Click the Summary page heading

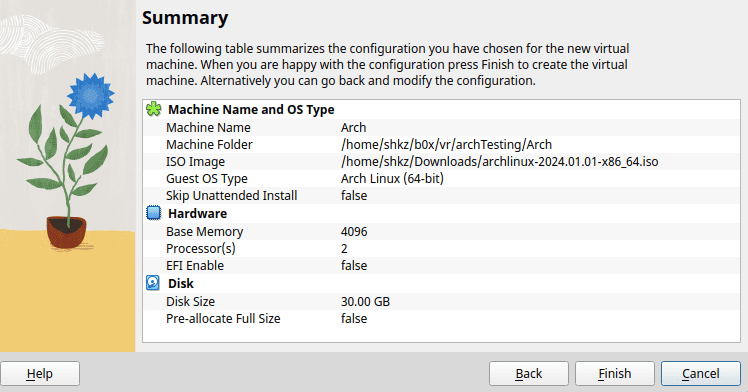[185, 18]
